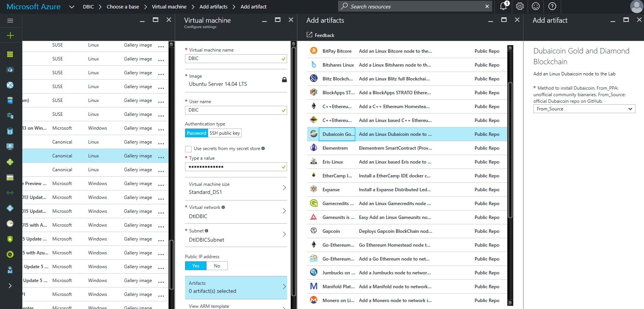Set Public IP address to Yes

pyautogui.click(x=196, y=266)
